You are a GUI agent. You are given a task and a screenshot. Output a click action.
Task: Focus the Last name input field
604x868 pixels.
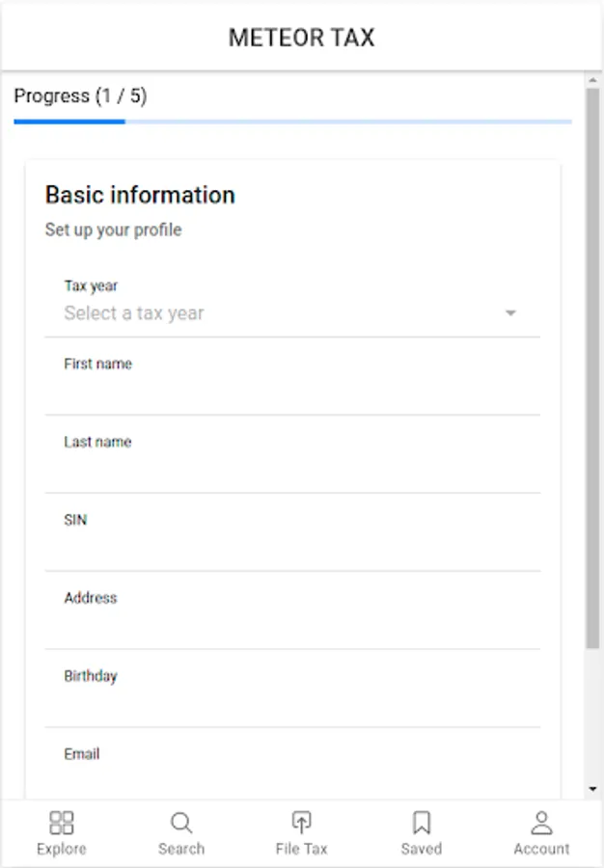pyautogui.click(x=292, y=470)
